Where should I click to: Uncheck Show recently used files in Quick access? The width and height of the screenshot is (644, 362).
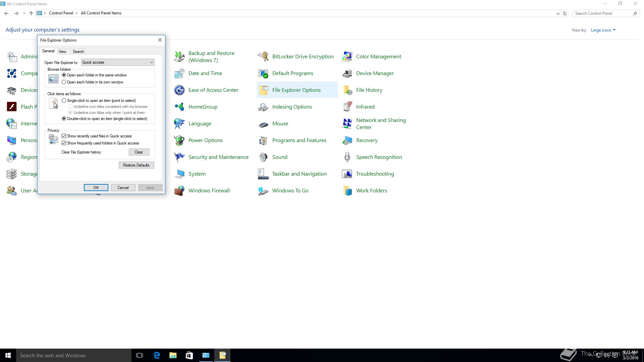tap(64, 136)
